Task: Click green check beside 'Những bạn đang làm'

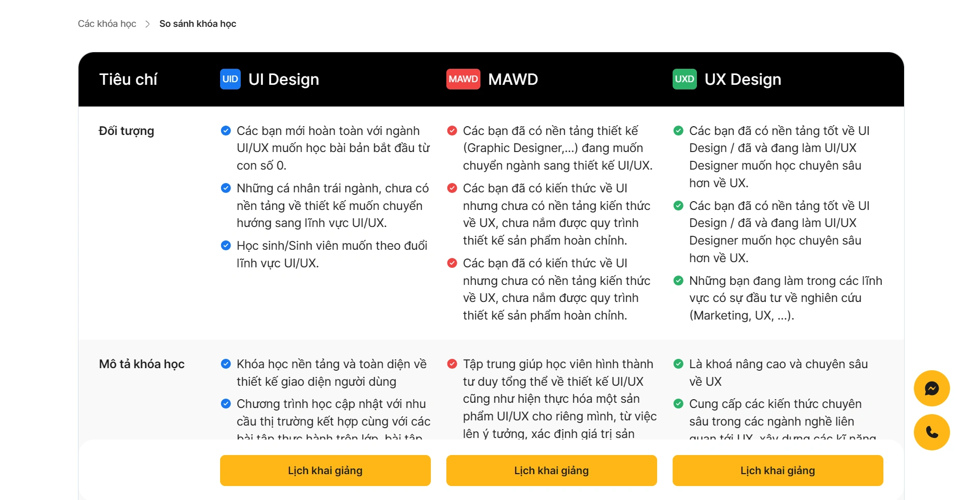Action: (x=678, y=281)
